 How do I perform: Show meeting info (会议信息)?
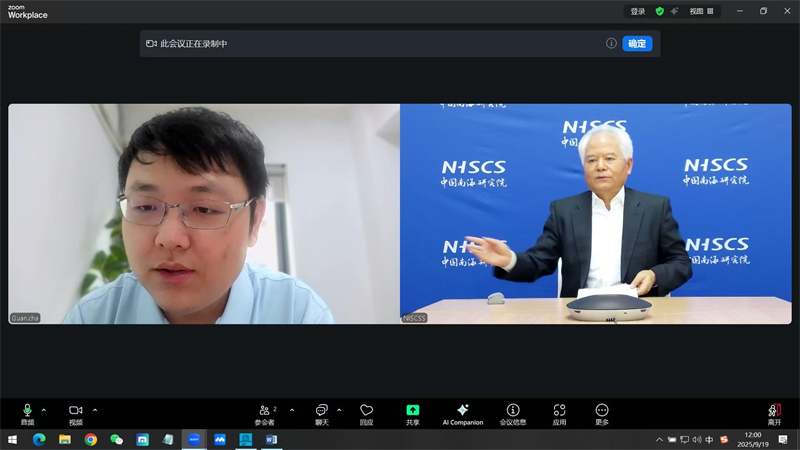click(513, 412)
